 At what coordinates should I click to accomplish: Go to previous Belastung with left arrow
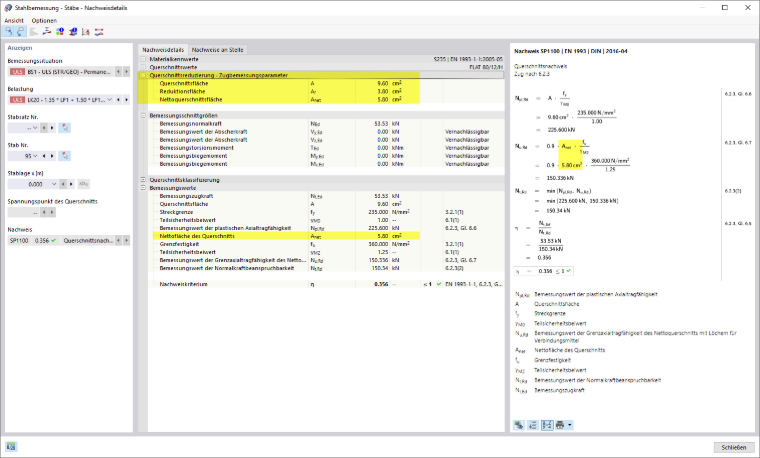[x=118, y=100]
